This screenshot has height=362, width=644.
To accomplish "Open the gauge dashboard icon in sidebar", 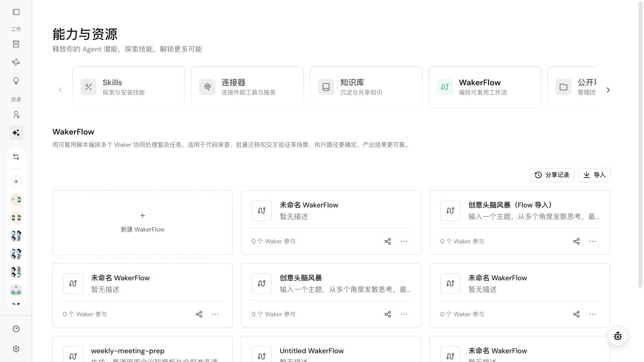I will click(16, 329).
